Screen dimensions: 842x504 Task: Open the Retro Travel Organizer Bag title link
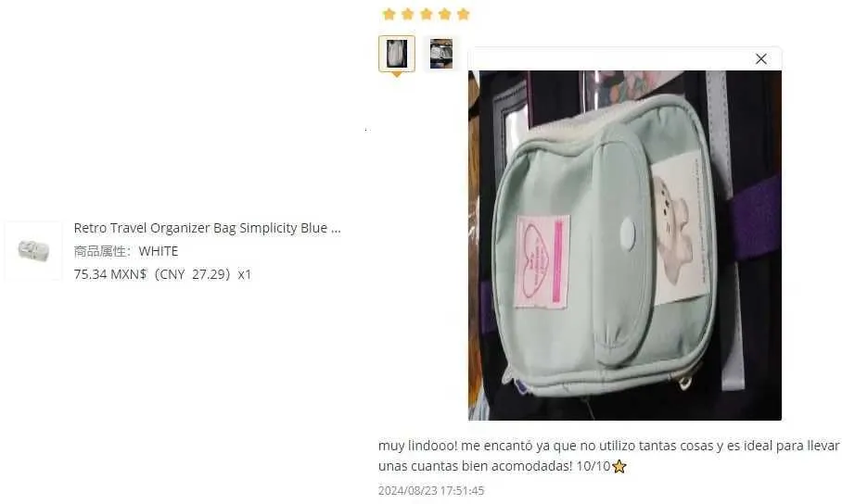point(208,228)
